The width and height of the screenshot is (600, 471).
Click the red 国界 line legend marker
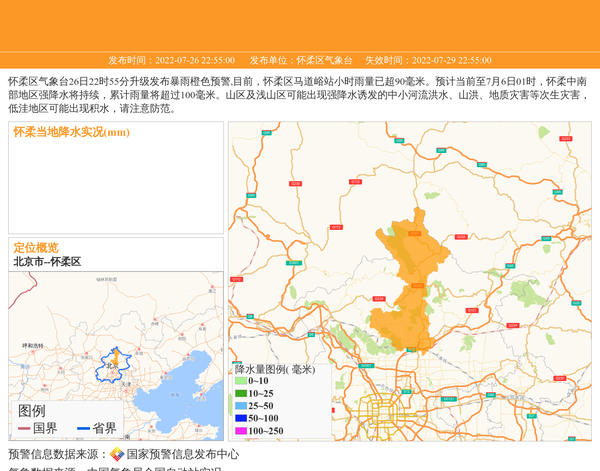pyautogui.click(x=24, y=429)
